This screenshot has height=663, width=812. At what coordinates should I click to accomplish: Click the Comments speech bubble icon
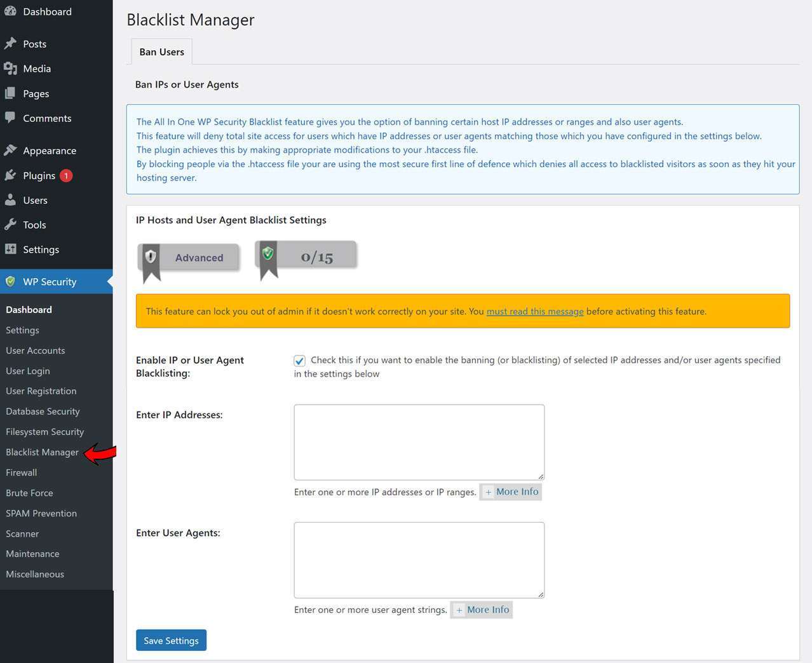[x=10, y=118]
